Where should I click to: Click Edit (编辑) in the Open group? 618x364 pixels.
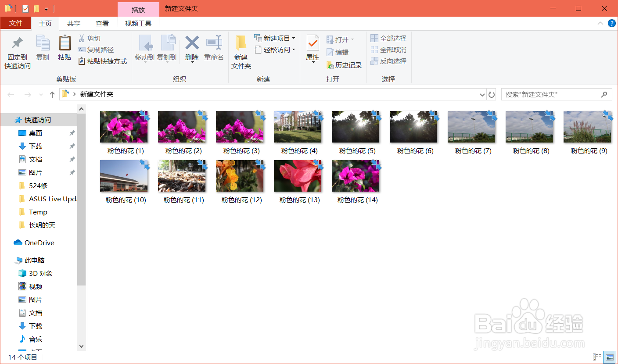coord(338,52)
